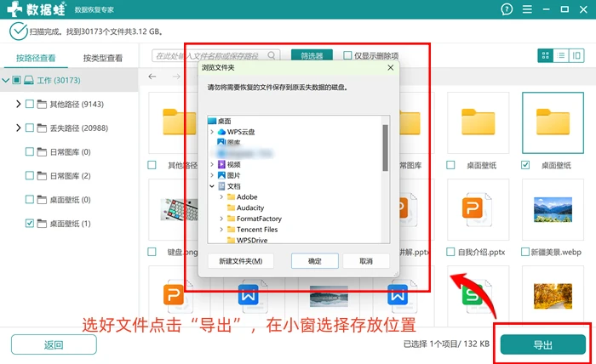596x364 pixels.
Task: Go back with the left arrow icon
Action: click(152, 77)
